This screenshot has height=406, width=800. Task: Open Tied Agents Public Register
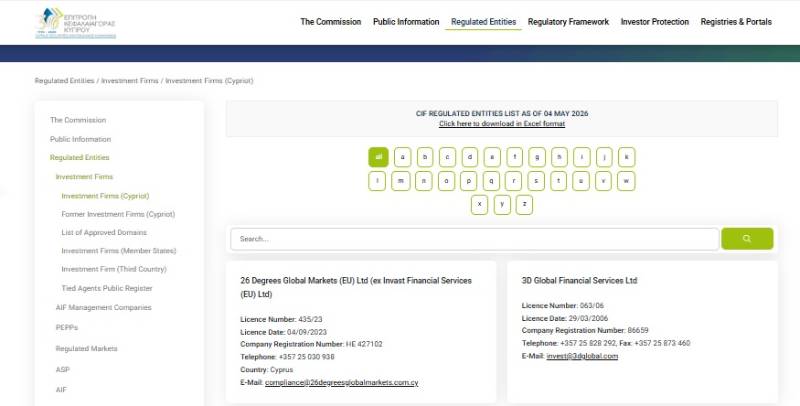coord(107,288)
